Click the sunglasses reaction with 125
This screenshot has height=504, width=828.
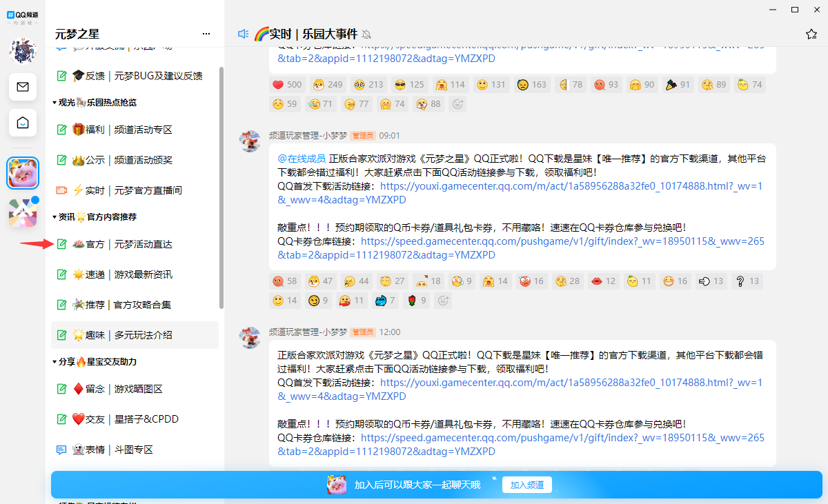[409, 85]
